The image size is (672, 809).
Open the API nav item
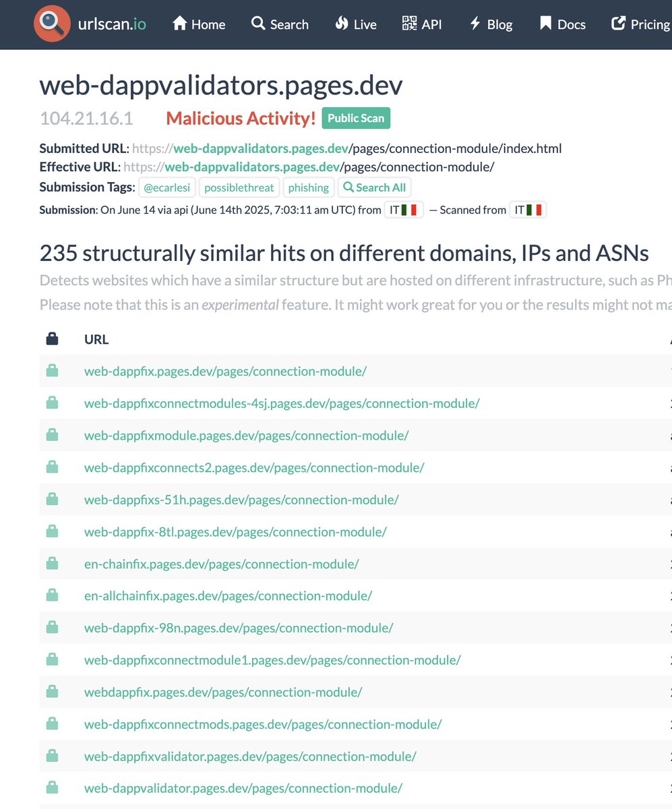pos(422,24)
